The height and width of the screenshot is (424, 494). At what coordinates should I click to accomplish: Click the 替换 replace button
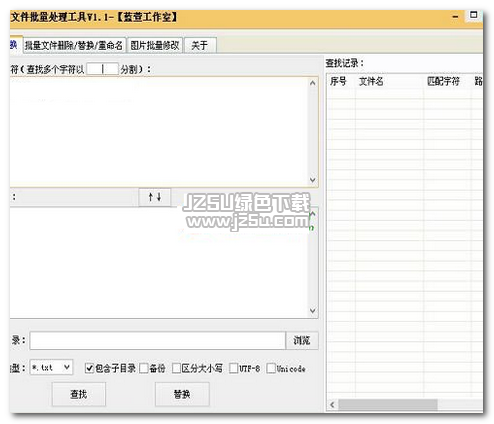pyautogui.click(x=182, y=394)
